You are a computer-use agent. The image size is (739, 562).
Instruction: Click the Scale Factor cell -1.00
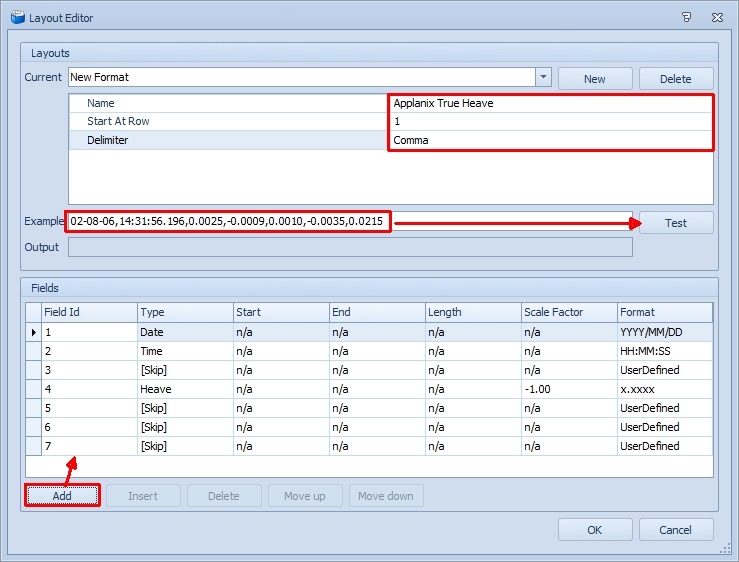pyautogui.click(x=566, y=389)
